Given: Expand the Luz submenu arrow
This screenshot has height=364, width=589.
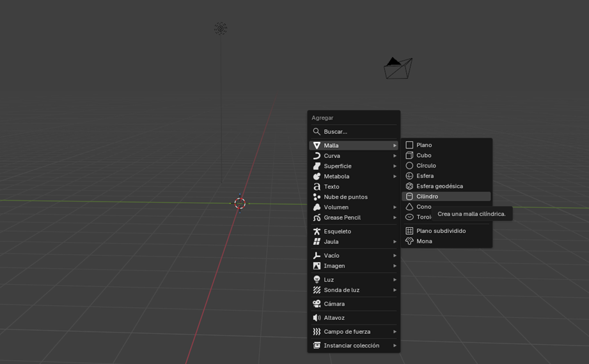Looking at the screenshot, I should click(x=395, y=280).
